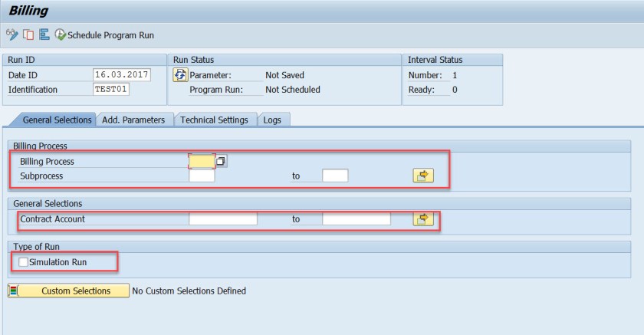The width and height of the screenshot is (644, 335).
Task: Click the hierarchy structure toolbar icon
Action: coord(44,34)
